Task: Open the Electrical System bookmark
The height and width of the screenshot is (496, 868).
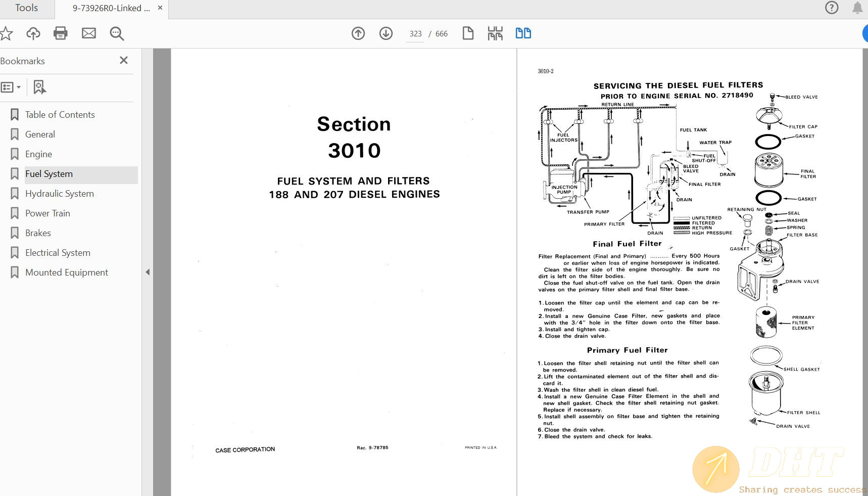Action: (58, 252)
